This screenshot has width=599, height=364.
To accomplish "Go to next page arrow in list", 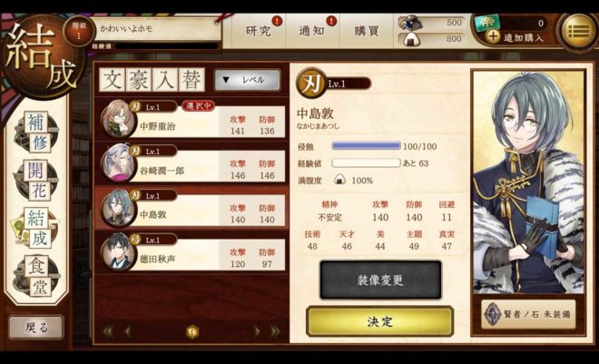I will [x=257, y=331].
